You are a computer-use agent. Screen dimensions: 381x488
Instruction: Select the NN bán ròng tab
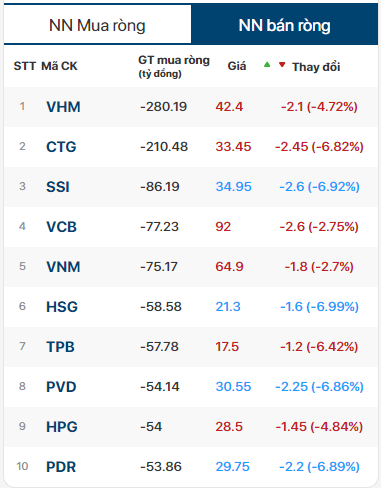pos(284,24)
